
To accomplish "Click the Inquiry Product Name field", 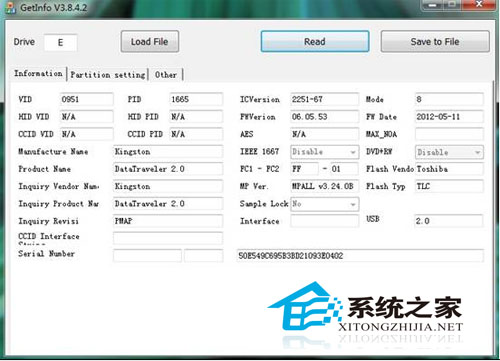I will point(168,204).
